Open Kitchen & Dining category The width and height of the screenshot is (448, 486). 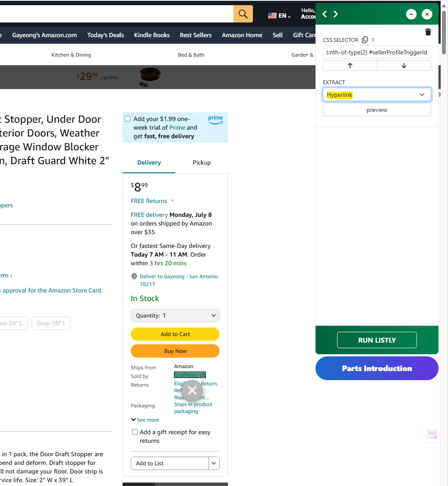point(71,55)
